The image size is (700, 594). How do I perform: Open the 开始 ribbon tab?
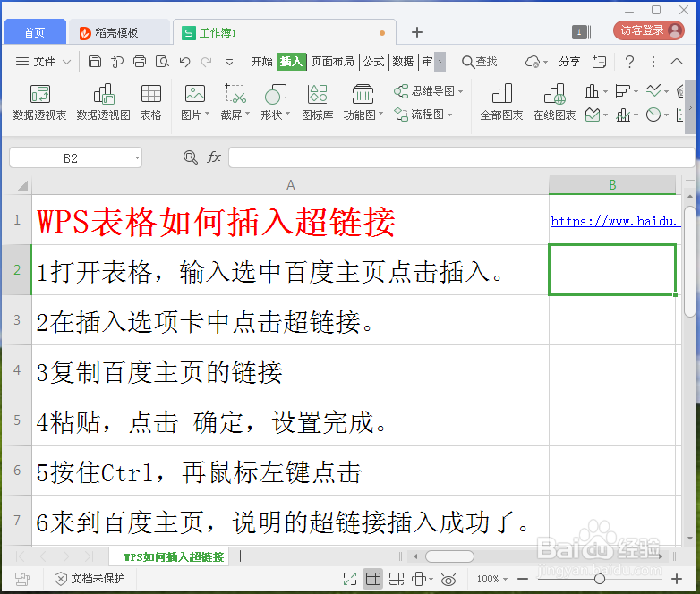pyautogui.click(x=262, y=62)
